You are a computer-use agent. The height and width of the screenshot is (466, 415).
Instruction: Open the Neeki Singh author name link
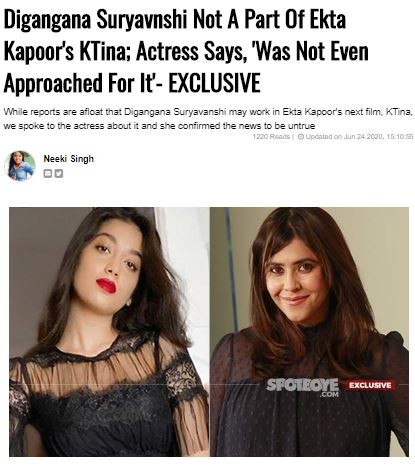point(69,159)
